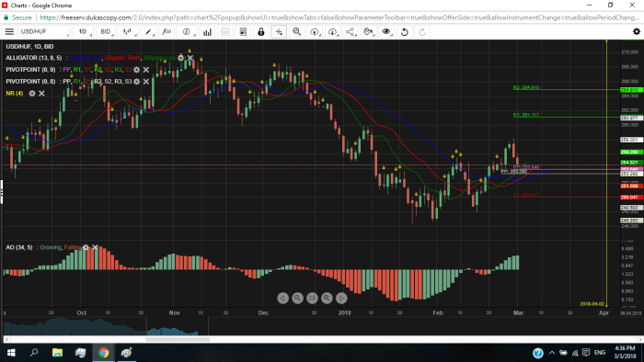
Task: Open chart settings gear at top right
Action: [637, 31]
